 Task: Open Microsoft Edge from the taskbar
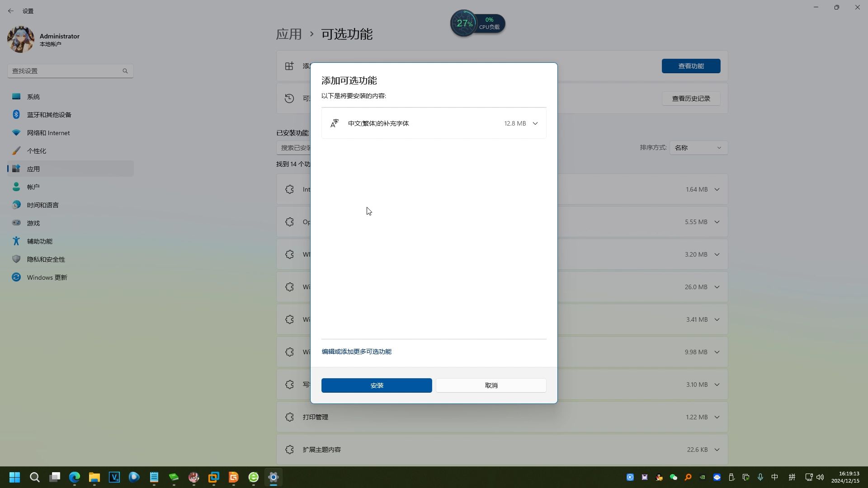pyautogui.click(x=74, y=477)
